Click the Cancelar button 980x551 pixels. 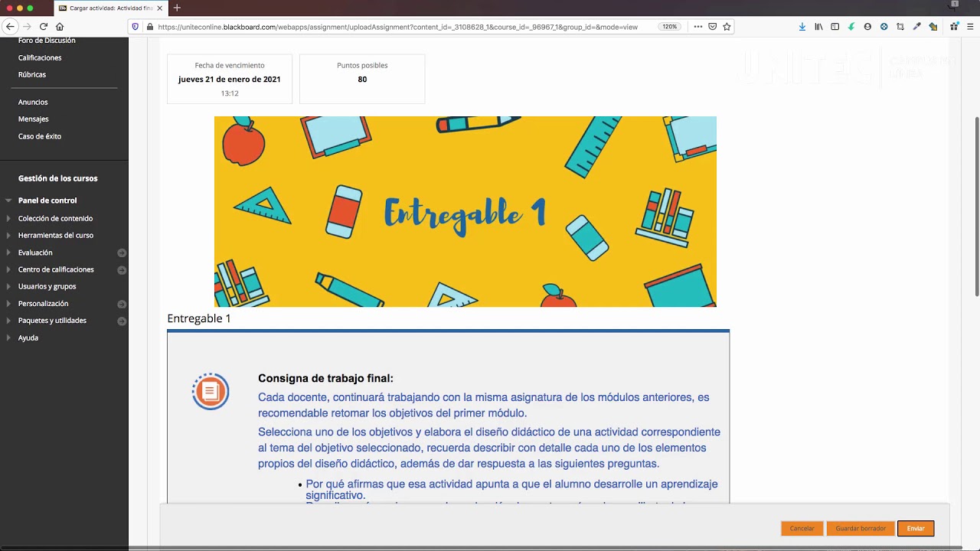802,528
